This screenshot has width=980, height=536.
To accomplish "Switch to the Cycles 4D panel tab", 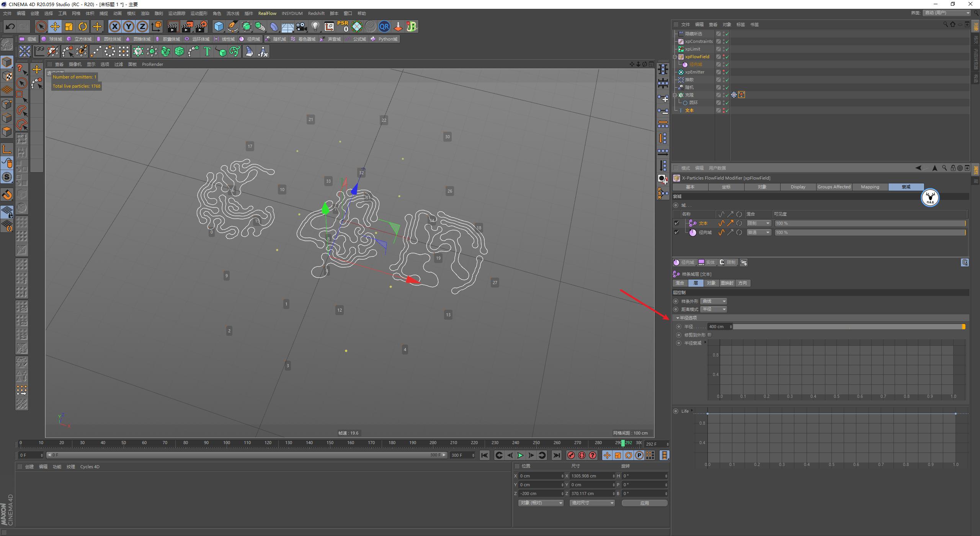I will click(x=90, y=466).
